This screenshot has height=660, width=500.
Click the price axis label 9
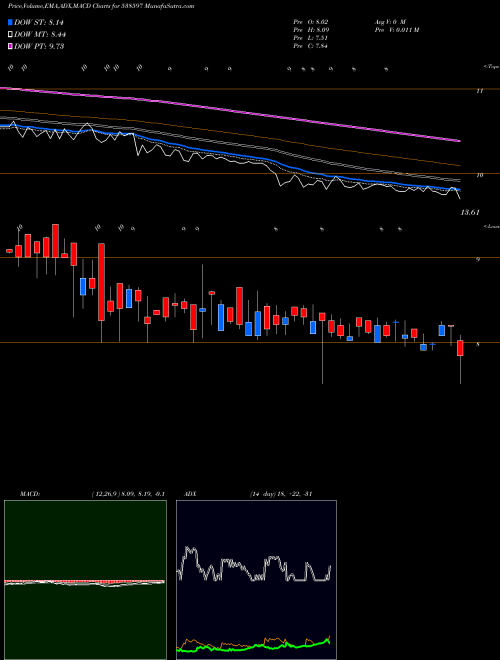(478, 260)
